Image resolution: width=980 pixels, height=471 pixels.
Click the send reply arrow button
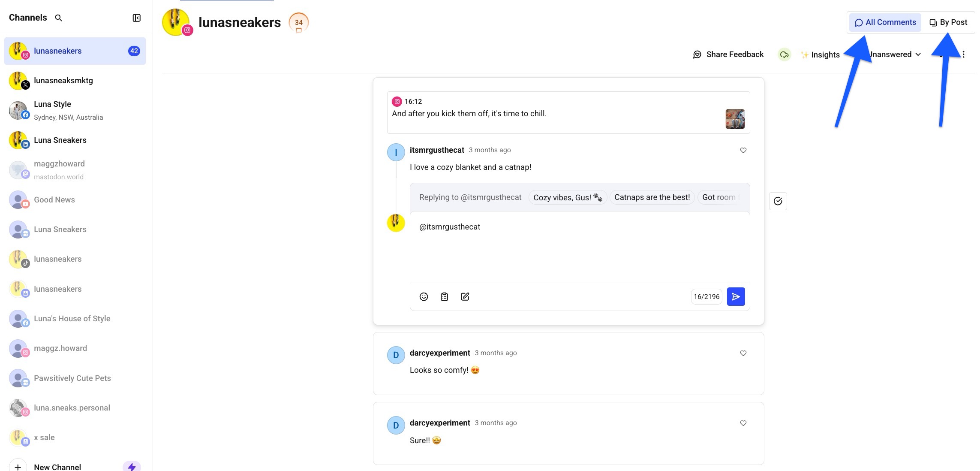(736, 296)
